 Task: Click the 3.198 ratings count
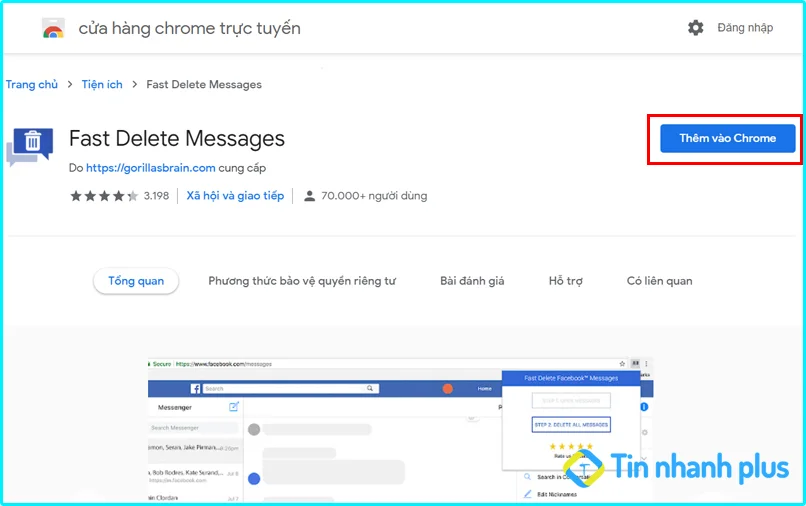coord(156,196)
